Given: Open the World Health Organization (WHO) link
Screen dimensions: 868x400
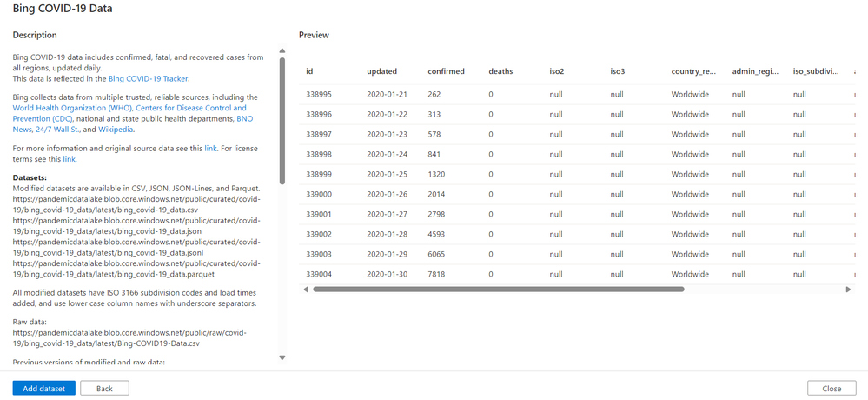Looking at the screenshot, I should coord(72,108).
